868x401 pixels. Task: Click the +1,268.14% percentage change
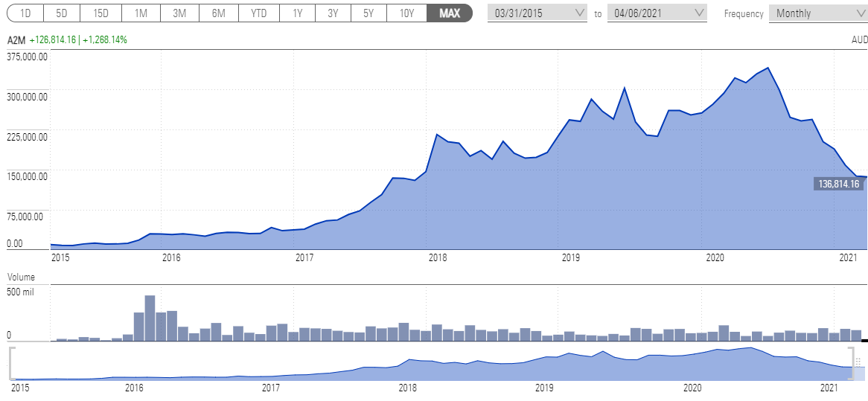pos(105,40)
